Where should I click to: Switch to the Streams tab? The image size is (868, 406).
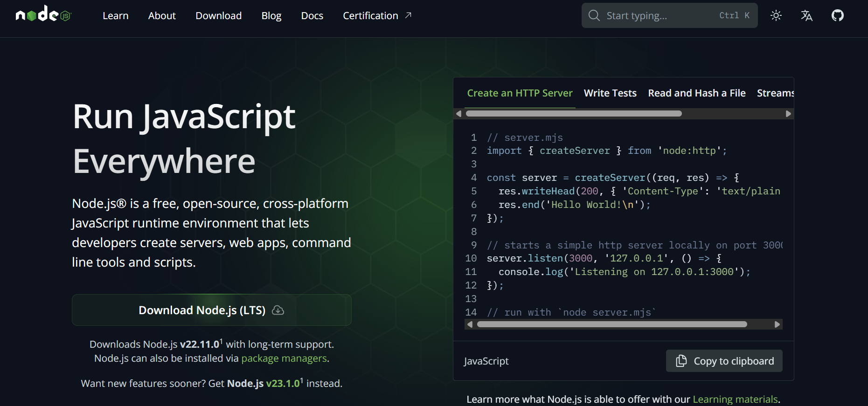[x=775, y=93]
